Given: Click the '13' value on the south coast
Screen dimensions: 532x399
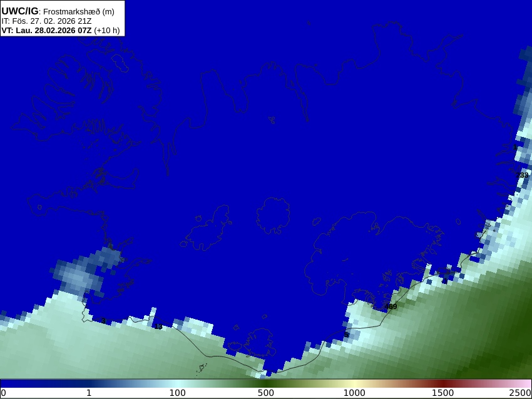Looking at the screenshot, I should coord(158,327).
